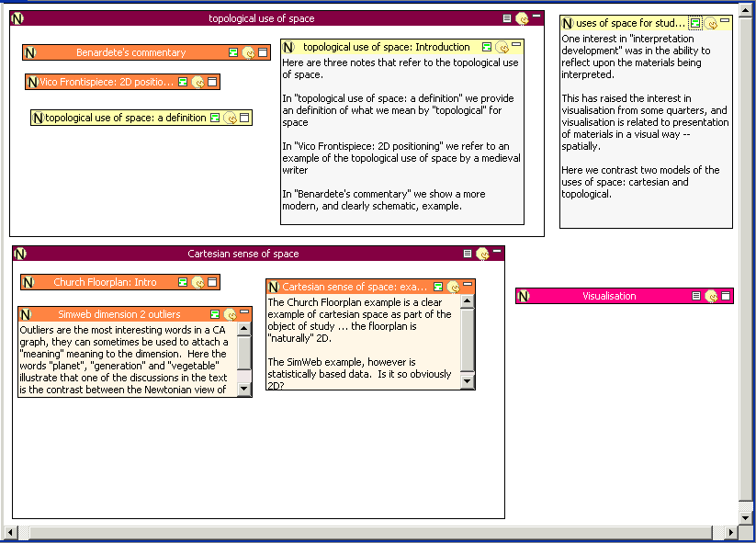Screen dimensions: 756x543
Task: Select the 'Cartesian sense of space' container title
Action: (x=243, y=254)
